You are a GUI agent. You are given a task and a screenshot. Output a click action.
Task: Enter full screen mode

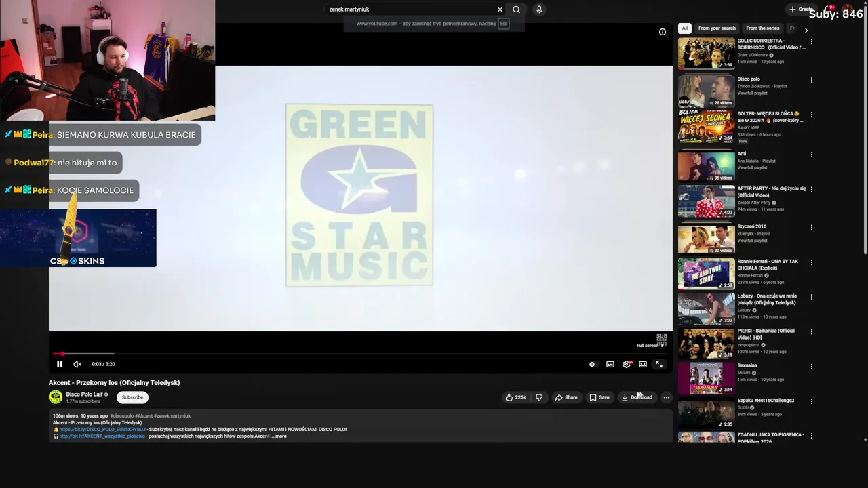pos(658,365)
